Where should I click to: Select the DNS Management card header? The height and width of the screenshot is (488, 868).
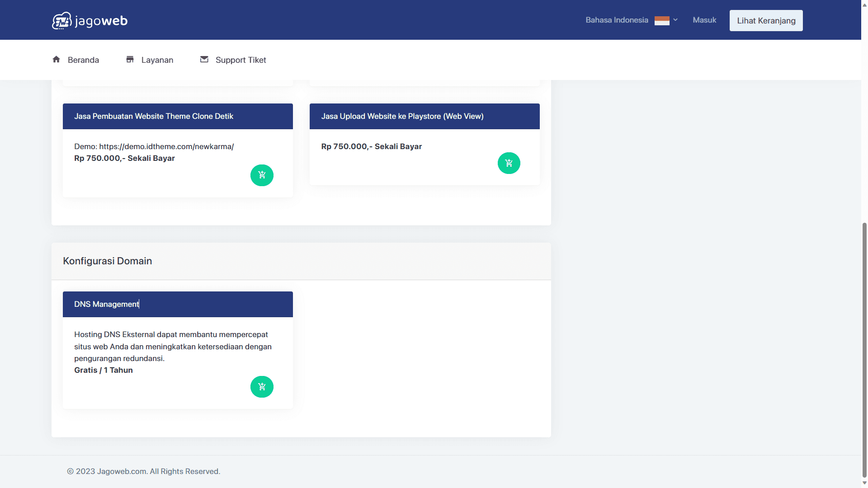pos(178,304)
